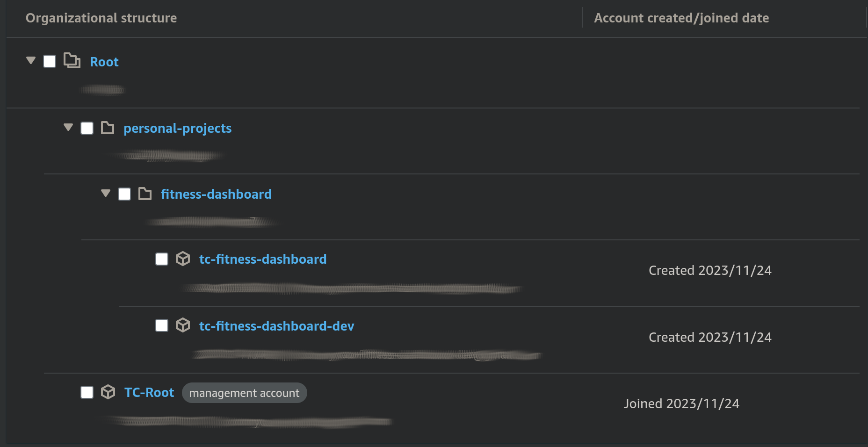
Task: Click the Organizational structure column header
Action: [x=101, y=18]
